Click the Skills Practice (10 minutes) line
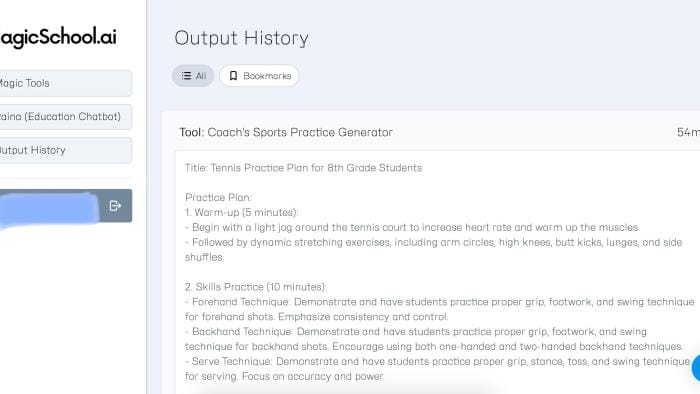The height and width of the screenshot is (394, 700). (256, 287)
